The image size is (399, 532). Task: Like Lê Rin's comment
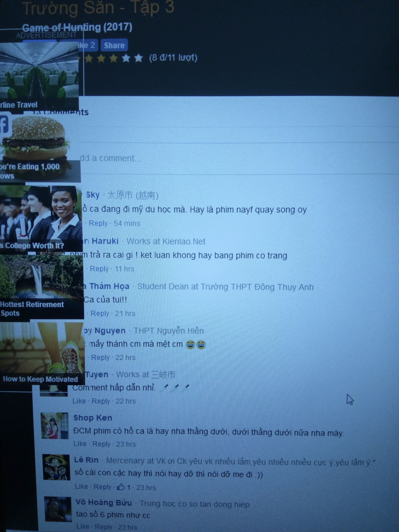point(81,486)
